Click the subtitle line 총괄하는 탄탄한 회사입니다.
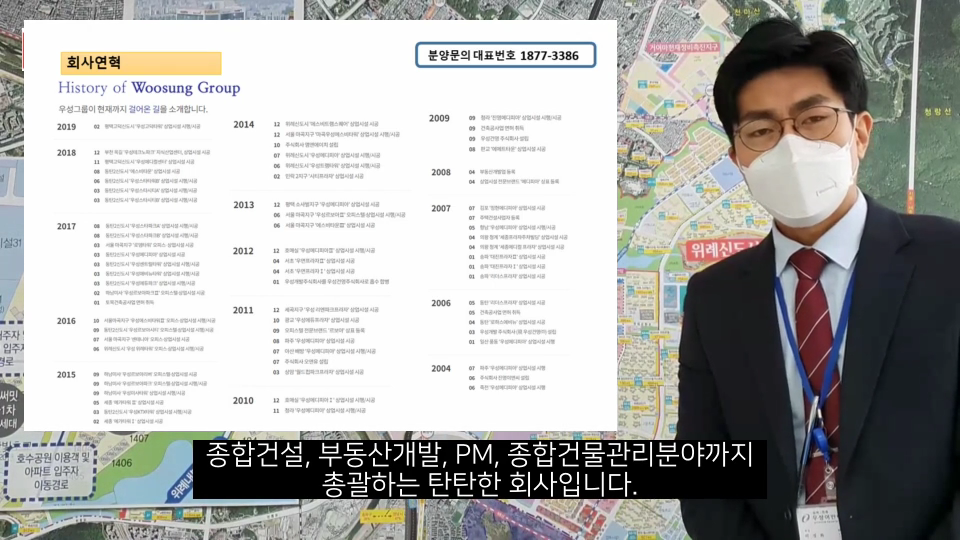The width and height of the screenshot is (960, 540). tap(479, 484)
